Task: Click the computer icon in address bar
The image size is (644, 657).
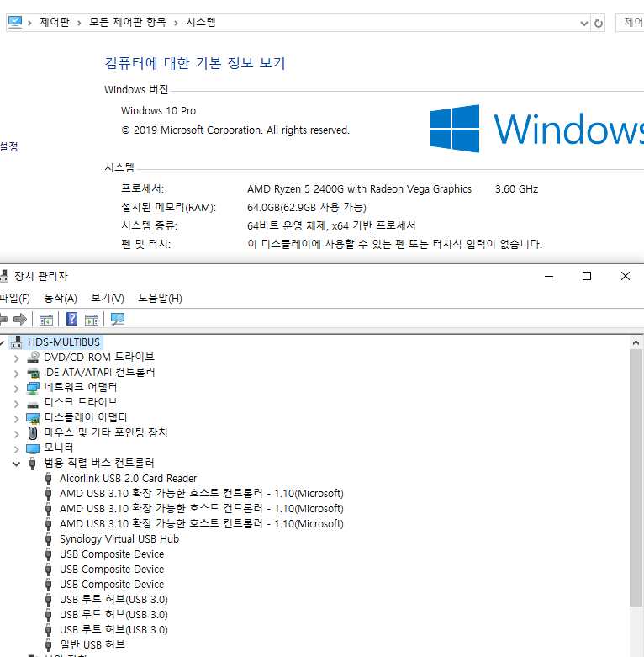Action: pos(14,22)
